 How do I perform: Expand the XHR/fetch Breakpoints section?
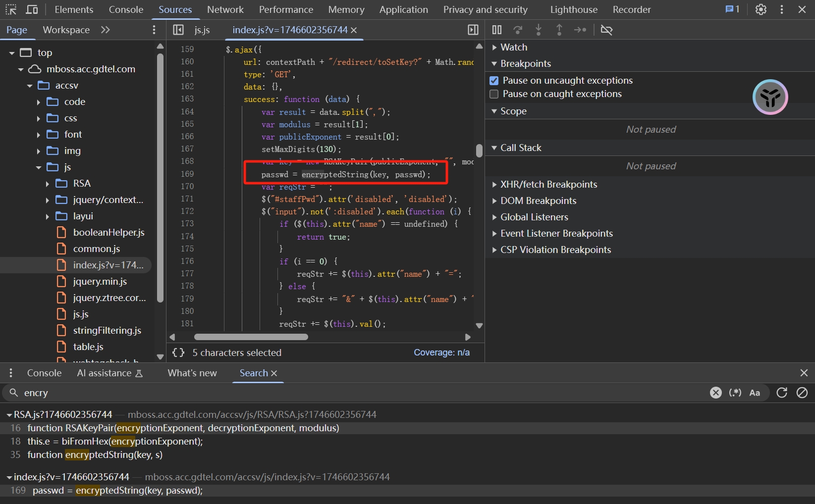tap(548, 184)
